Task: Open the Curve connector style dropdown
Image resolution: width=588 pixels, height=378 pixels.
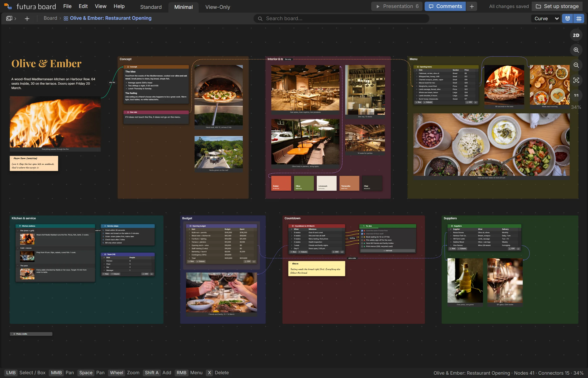Action: (546, 18)
